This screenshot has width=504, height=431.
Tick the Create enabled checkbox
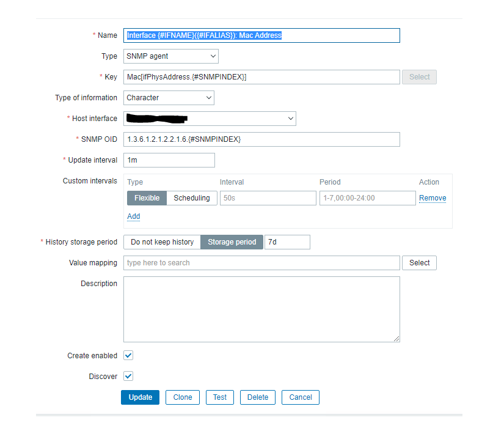pyautogui.click(x=128, y=356)
